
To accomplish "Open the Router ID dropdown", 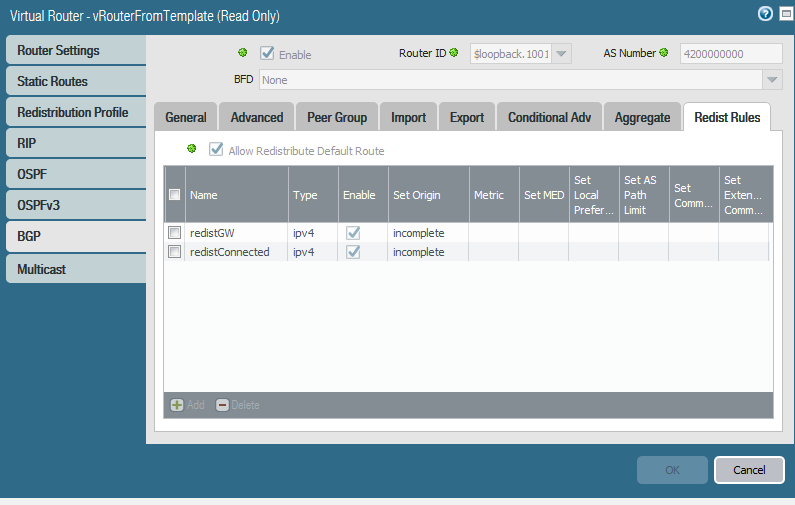I will (x=561, y=54).
